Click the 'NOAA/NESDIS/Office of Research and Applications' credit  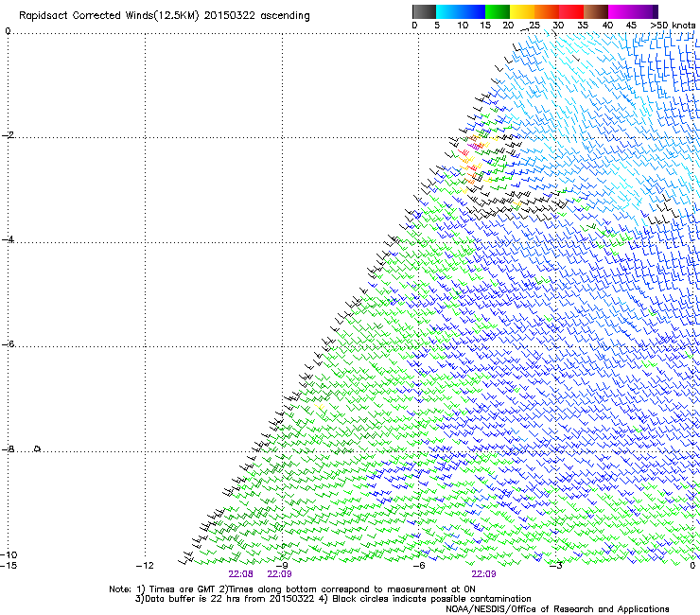(x=557, y=609)
